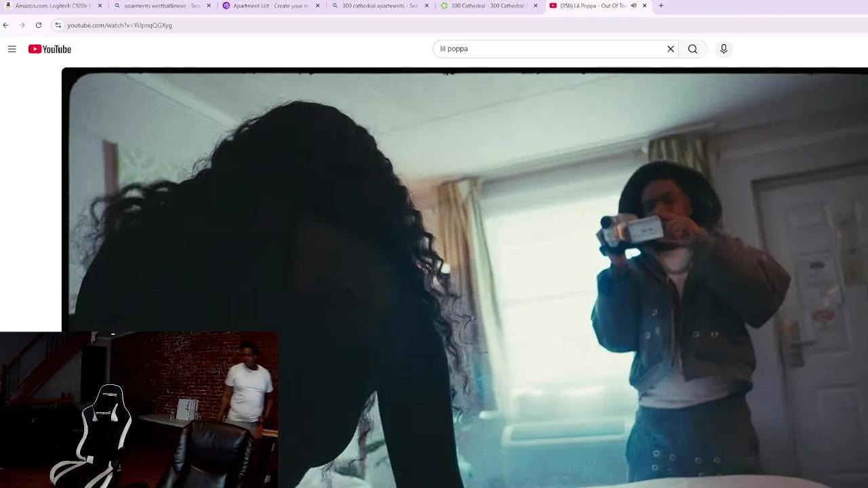Viewport: 868px width, 488px height.
Task: Mute audio icon on Lil Poppa tab
Action: click(633, 5)
